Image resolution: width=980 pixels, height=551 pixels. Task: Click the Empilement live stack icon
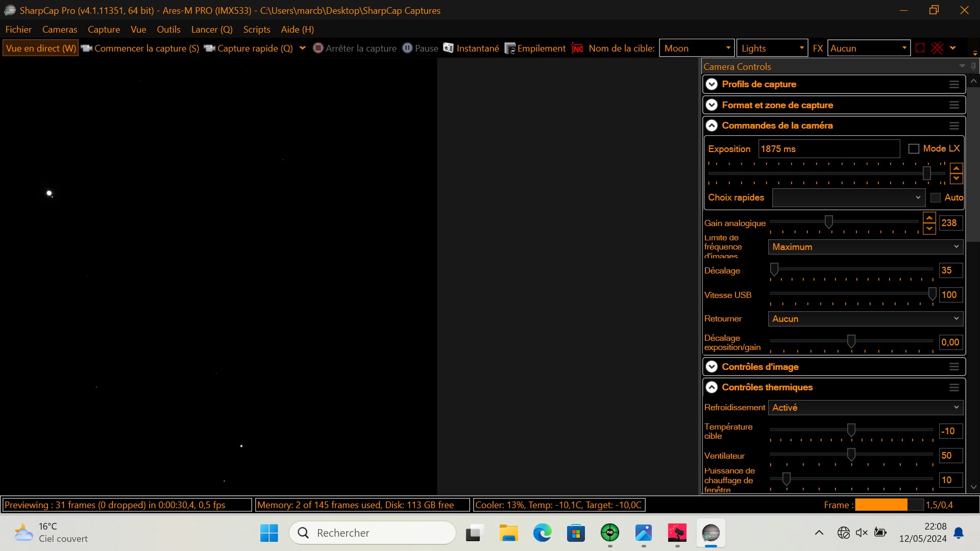(510, 48)
